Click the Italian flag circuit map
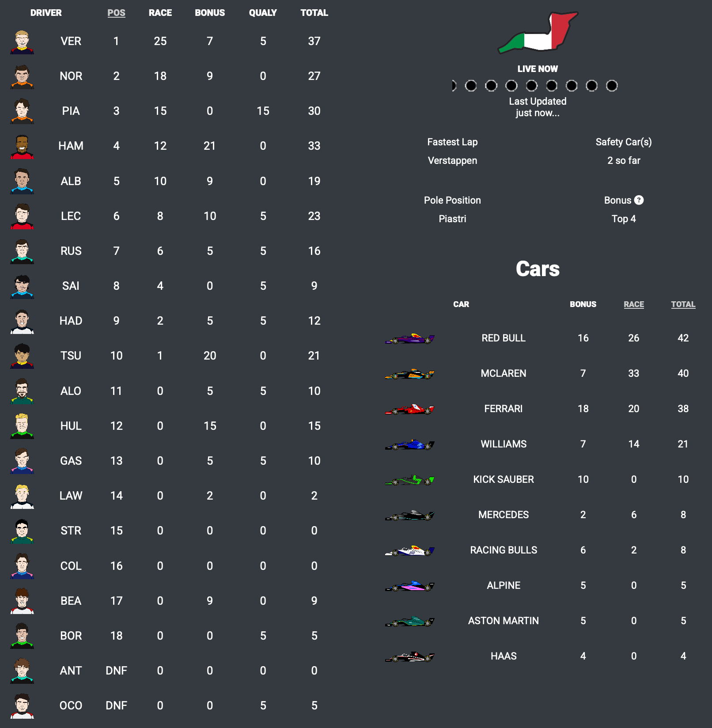Screen dimensions: 712x728 click(x=538, y=32)
